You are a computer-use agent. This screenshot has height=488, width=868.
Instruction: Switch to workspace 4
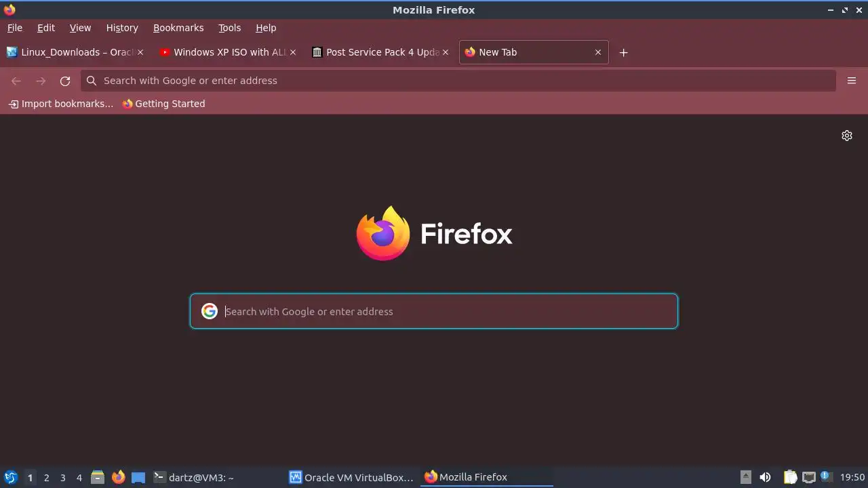[x=79, y=477]
